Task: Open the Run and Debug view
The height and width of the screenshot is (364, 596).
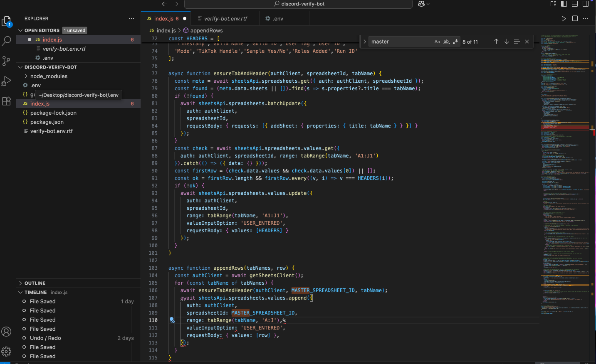Action: coord(7,81)
